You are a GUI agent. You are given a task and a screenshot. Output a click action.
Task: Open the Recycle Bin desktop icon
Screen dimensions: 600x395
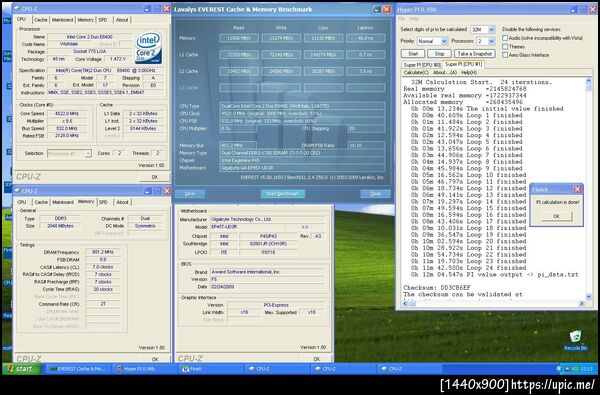pyautogui.click(x=575, y=340)
